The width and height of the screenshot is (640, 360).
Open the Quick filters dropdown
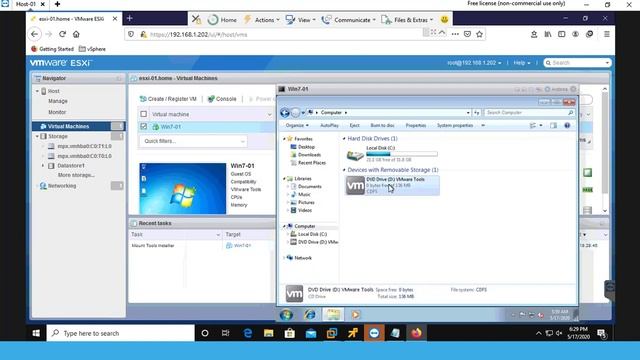[x=193, y=141]
